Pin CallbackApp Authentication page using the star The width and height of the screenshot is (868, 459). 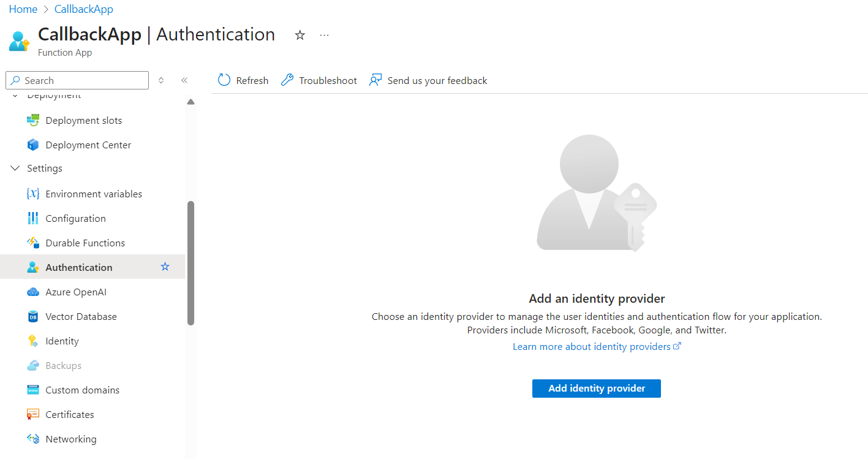tap(300, 35)
